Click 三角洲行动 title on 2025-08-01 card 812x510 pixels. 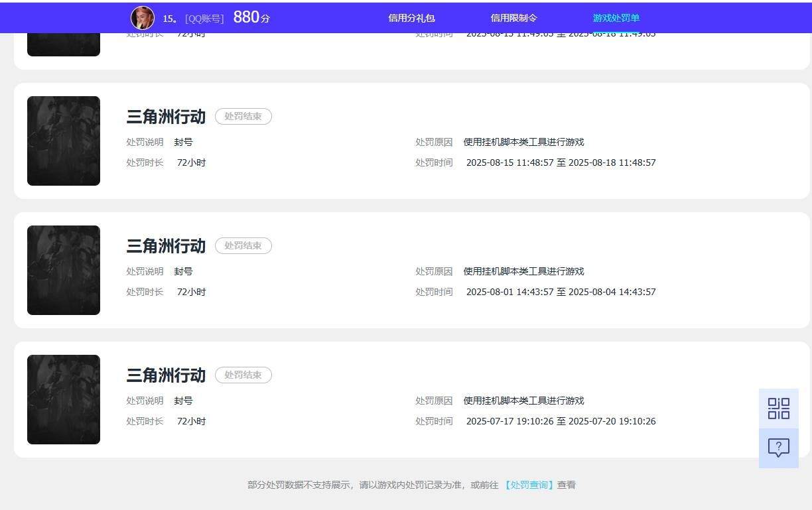tap(166, 246)
